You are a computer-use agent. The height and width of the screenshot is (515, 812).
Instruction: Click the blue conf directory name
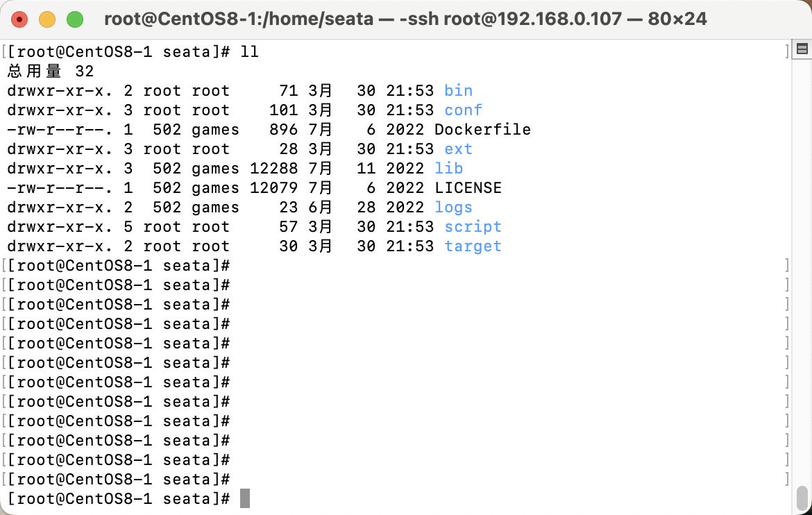[x=463, y=110]
